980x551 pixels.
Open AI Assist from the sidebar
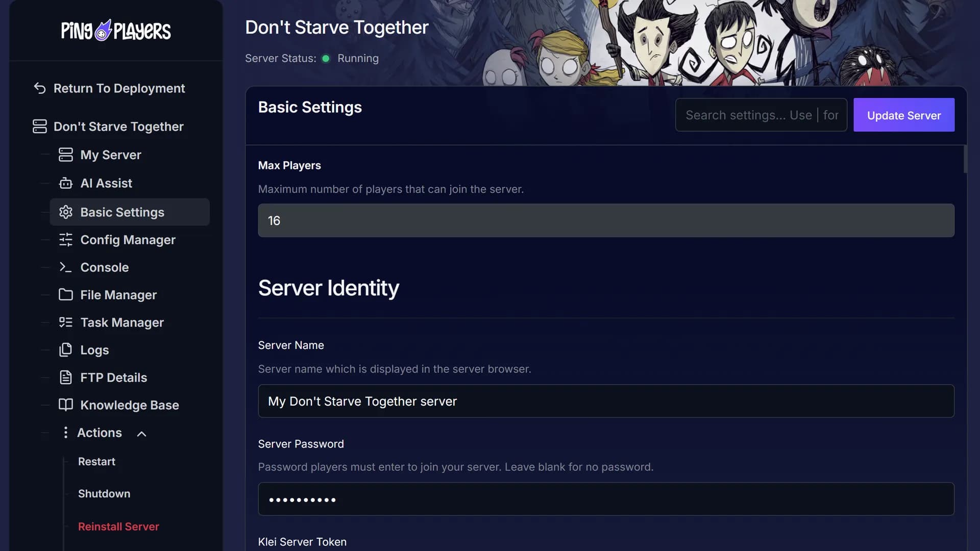click(106, 183)
